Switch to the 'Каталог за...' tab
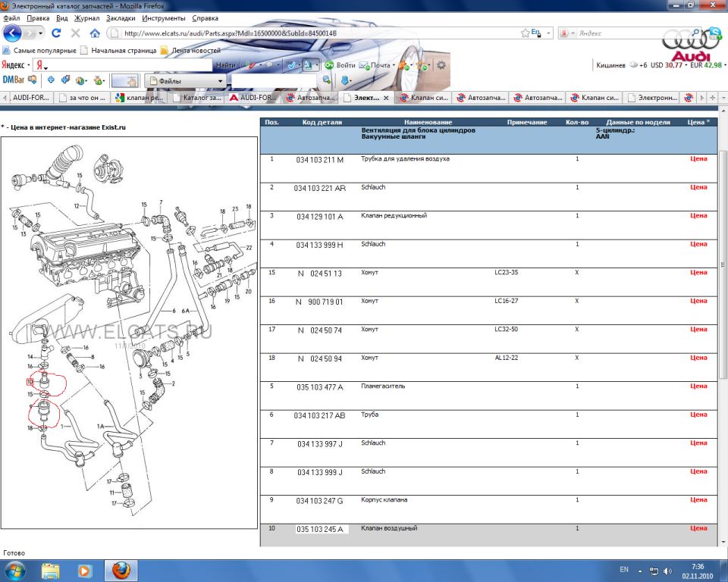Image resolution: width=728 pixels, height=582 pixels. click(197, 98)
